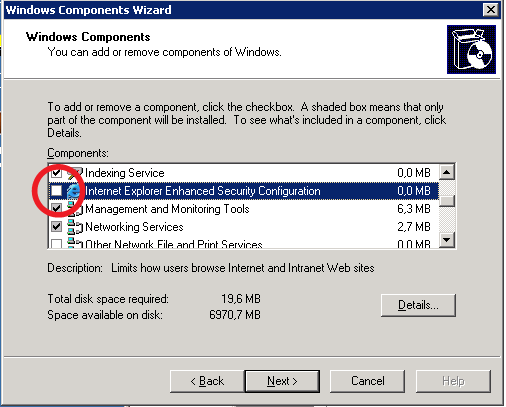Viewport: 506px width, 407px height.
Task: Select the Networking Services list entry
Action: pos(243,227)
